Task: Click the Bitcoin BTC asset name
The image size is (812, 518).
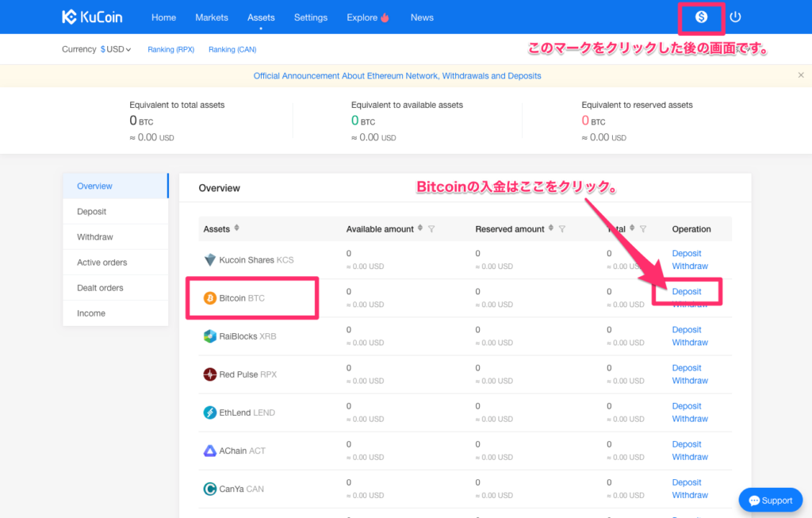Action: (x=242, y=298)
